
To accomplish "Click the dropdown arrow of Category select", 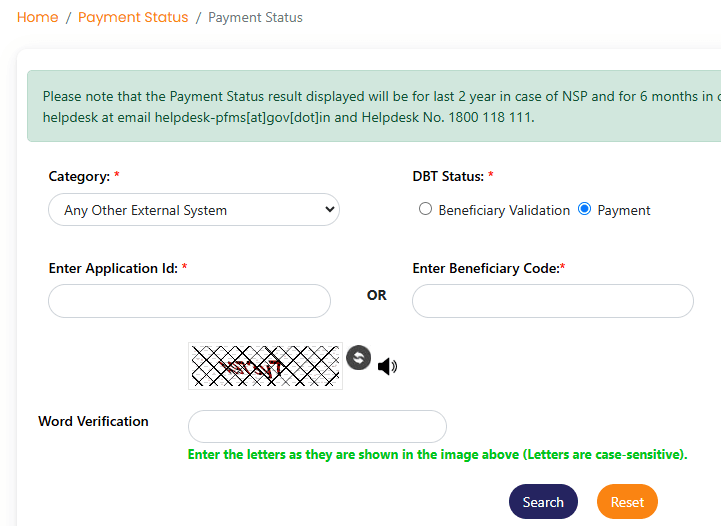I will point(329,210).
